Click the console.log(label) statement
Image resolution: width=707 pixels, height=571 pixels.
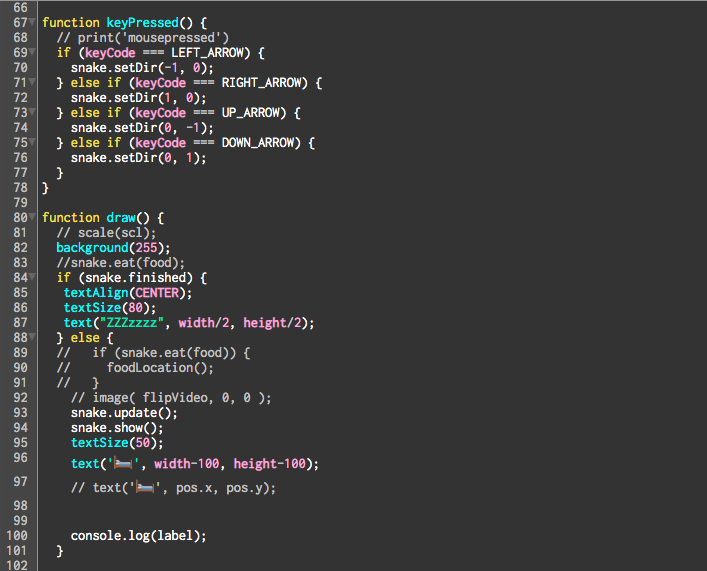[138, 536]
